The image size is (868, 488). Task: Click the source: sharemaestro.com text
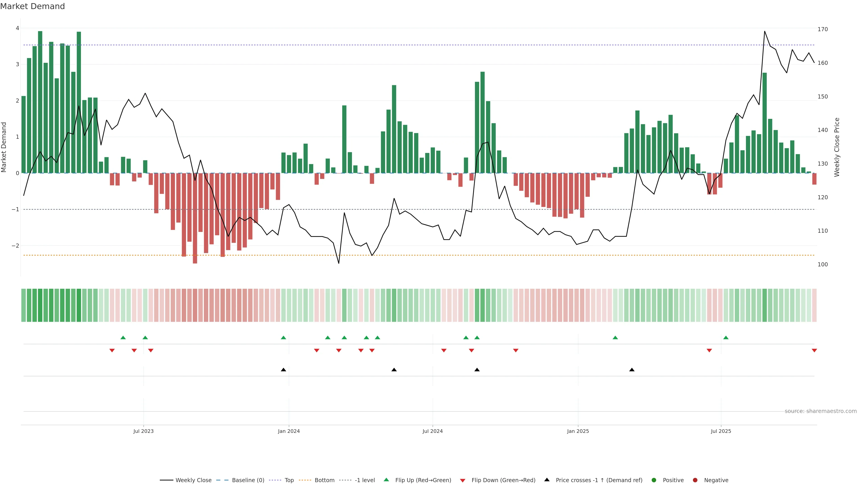(x=821, y=411)
